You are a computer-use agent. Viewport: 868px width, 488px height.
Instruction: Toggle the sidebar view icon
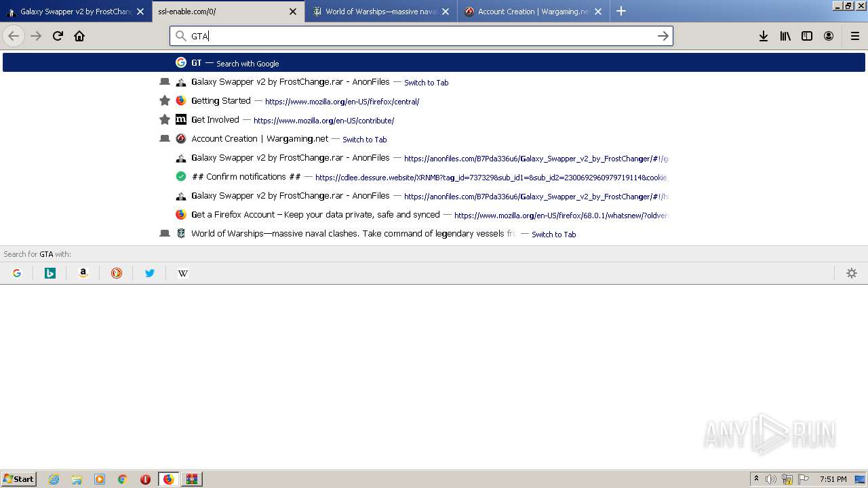[807, 36]
